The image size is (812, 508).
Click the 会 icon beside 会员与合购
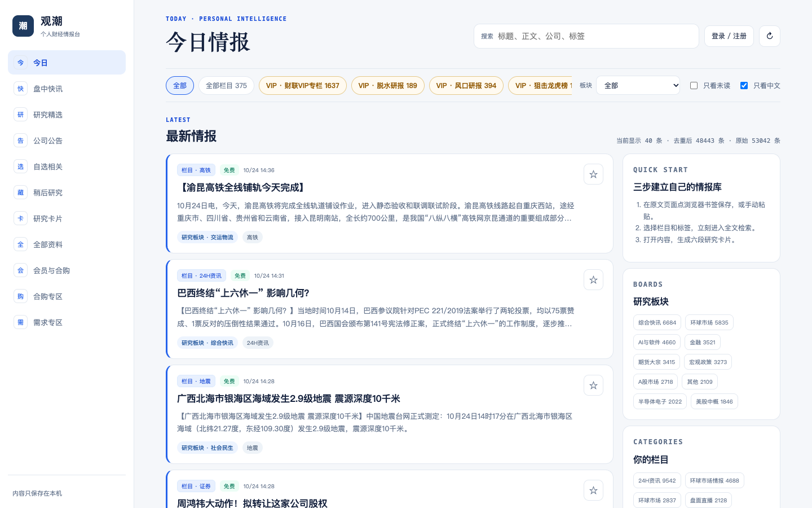coord(20,270)
